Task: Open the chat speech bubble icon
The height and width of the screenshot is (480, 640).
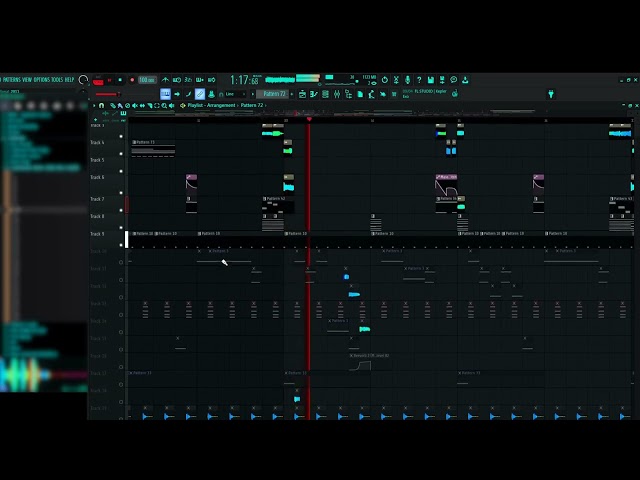Action: (x=453, y=80)
